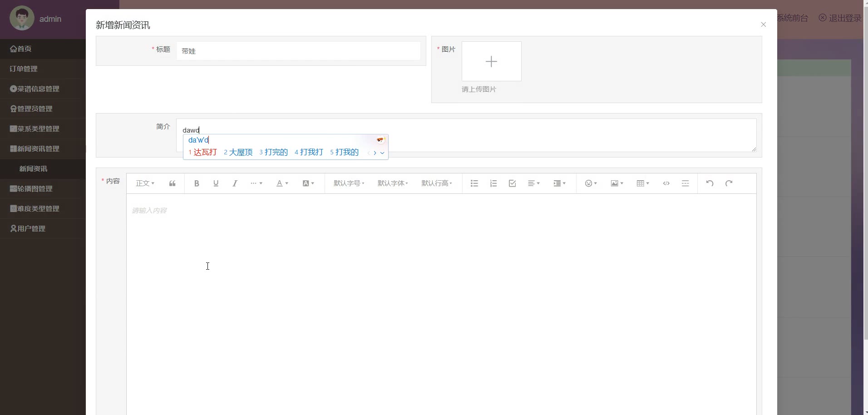This screenshot has height=415, width=868.
Task: Open the emoji picker
Action: (591, 183)
